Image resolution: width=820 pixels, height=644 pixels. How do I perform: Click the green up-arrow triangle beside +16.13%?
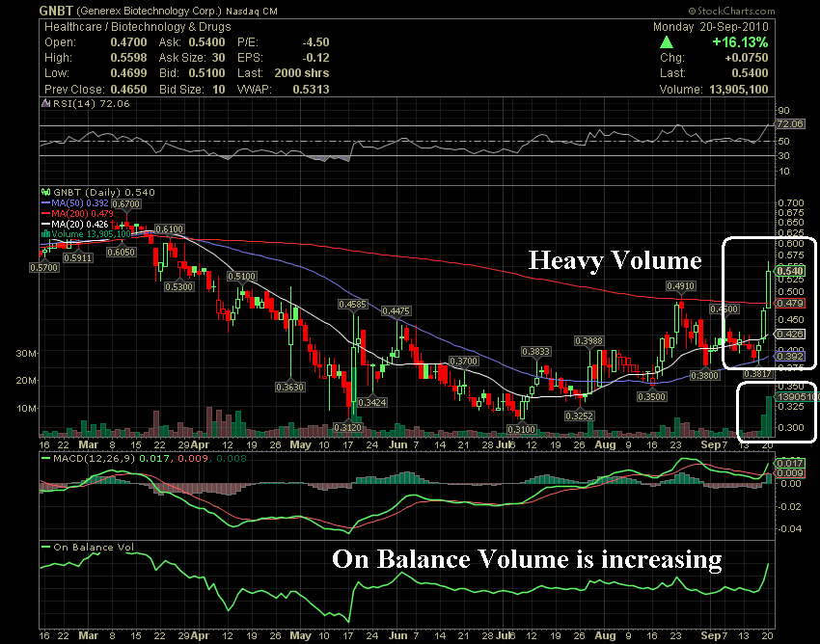coord(667,42)
